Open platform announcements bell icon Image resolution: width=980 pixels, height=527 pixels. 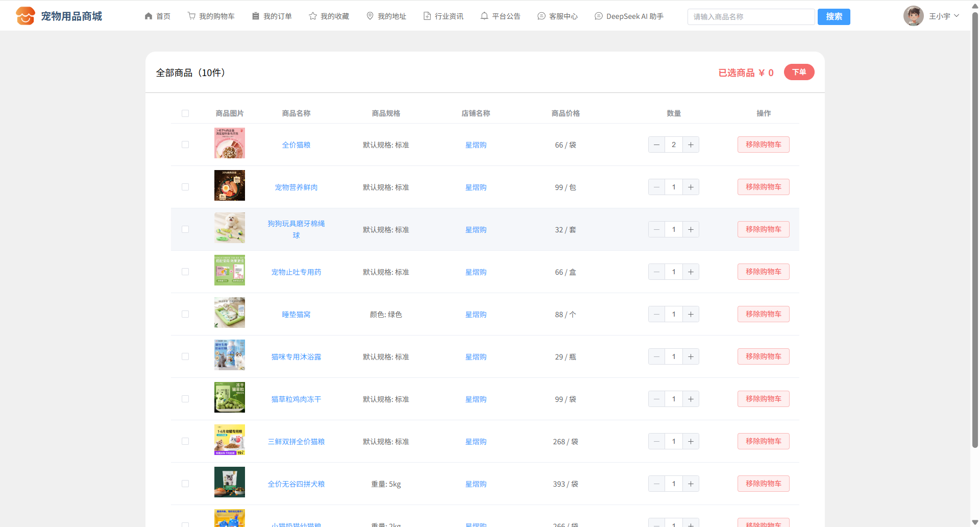[x=484, y=16]
